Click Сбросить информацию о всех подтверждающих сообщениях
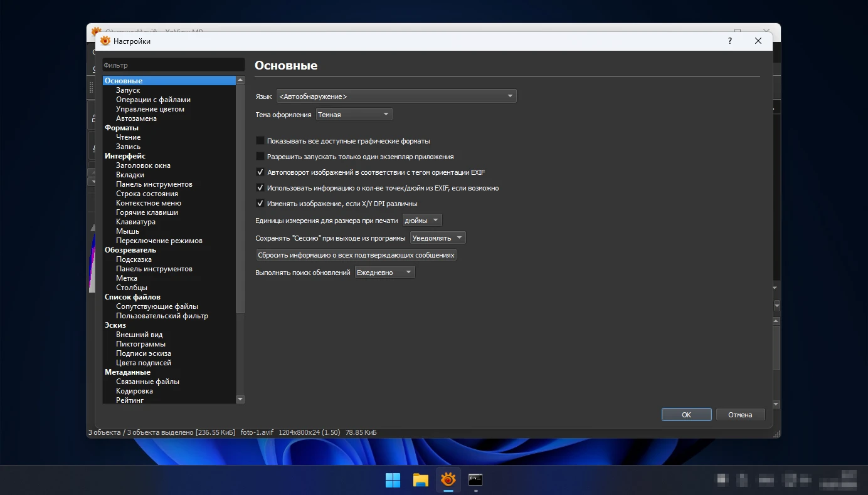868x495 pixels. click(356, 255)
